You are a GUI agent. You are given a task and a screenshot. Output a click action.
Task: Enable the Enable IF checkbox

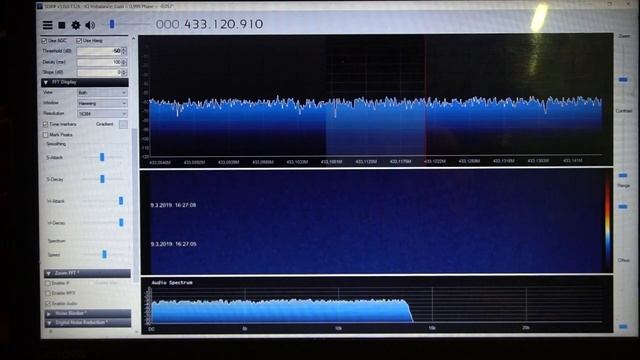(x=47, y=283)
